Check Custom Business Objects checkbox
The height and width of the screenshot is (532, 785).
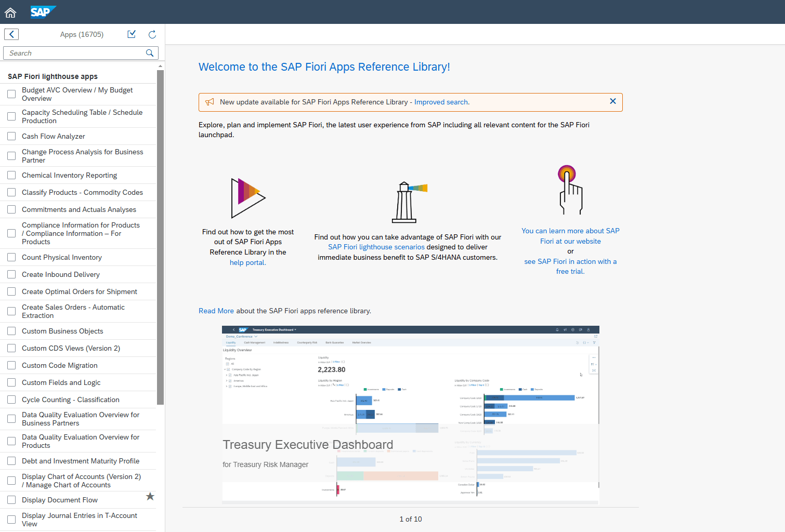click(x=11, y=331)
